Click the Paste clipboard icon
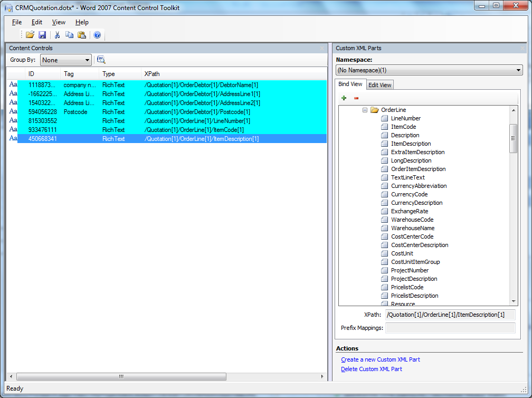Viewport: 532px width, 398px height. tap(82, 35)
